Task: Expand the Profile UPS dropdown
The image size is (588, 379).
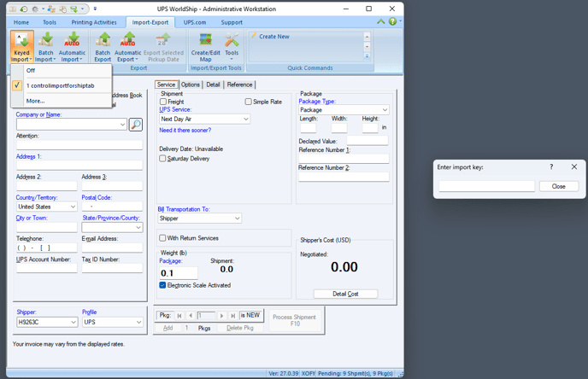Action: point(138,322)
